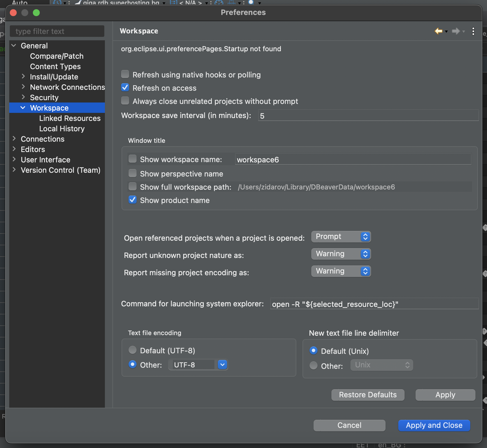The image size is (487, 448).
Task: Click the full workspace path field
Action: pos(354,187)
